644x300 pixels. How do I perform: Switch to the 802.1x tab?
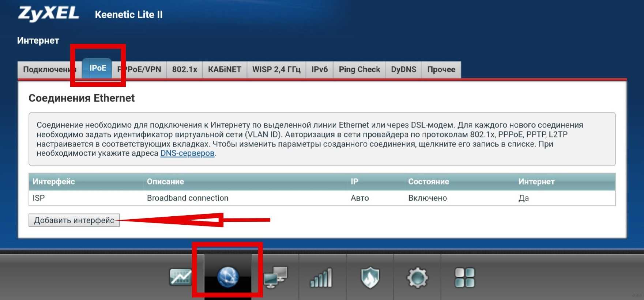(x=185, y=69)
